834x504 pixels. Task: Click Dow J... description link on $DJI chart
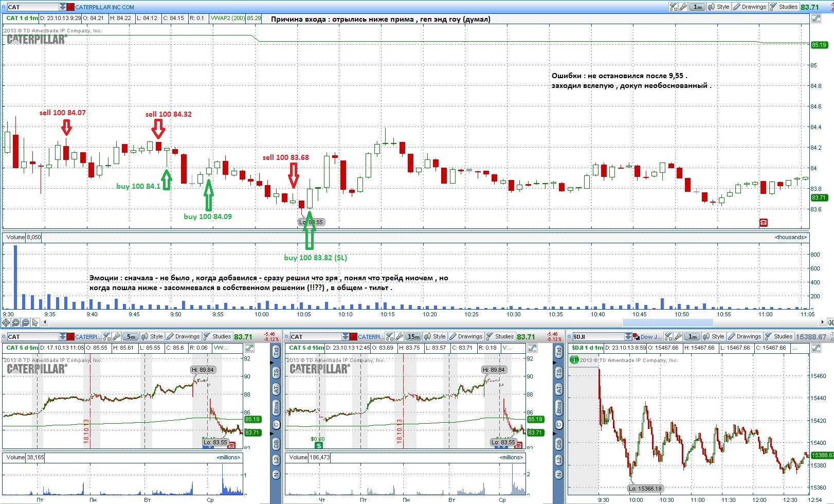pos(651,337)
